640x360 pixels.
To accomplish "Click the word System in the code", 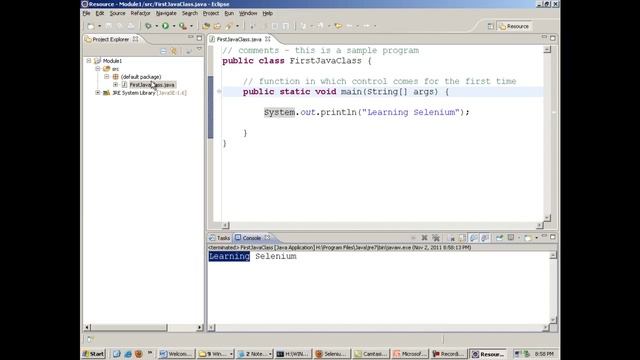I will (279, 112).
